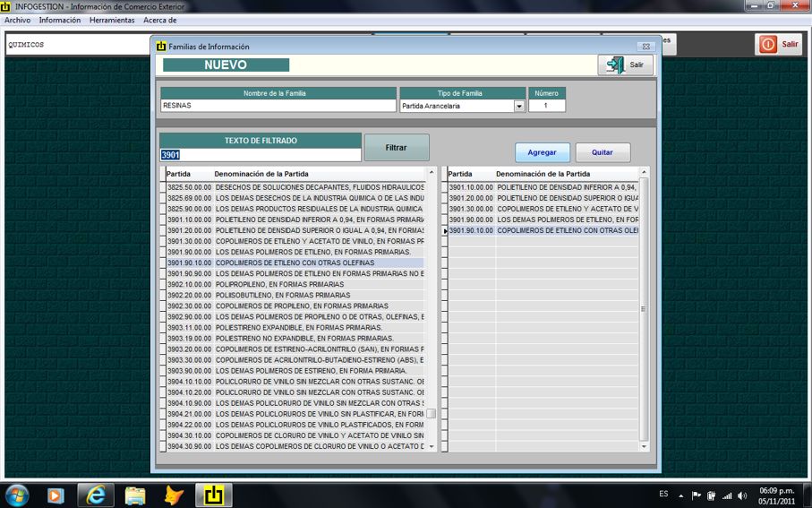Select row marker of 3901.10.00.00 in right list
The height and width of the screenshot is (508, 812).
pos(444,187)
